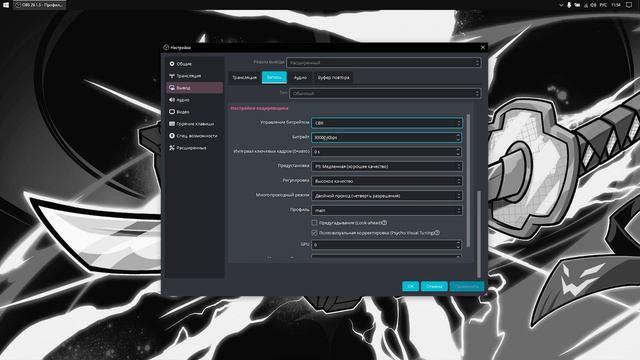Click the outer settings page scrollbar
This screenshot has width=640, height=360.
click(x=479, y=234)
